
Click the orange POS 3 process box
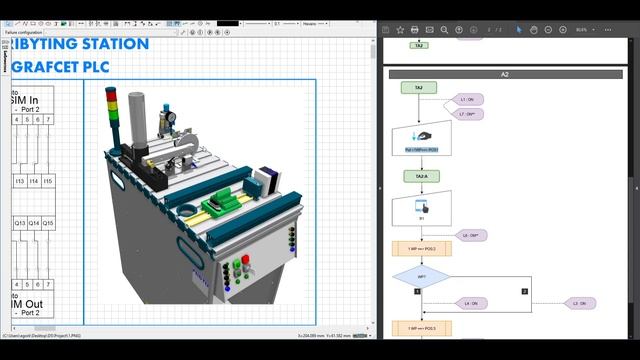pyautogui.click(x=422, y=328)
